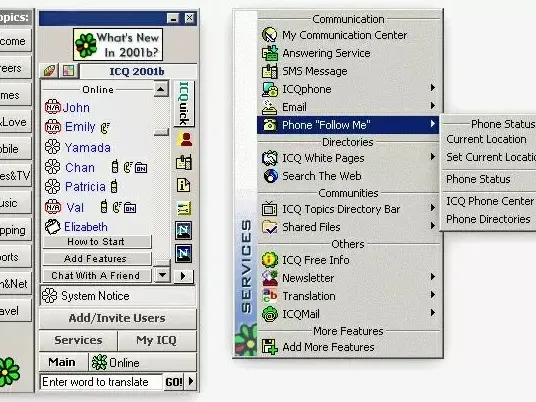Click the red user icon in ICQuick bar
This screenshot has width=536, height=402.
point(184,139)
